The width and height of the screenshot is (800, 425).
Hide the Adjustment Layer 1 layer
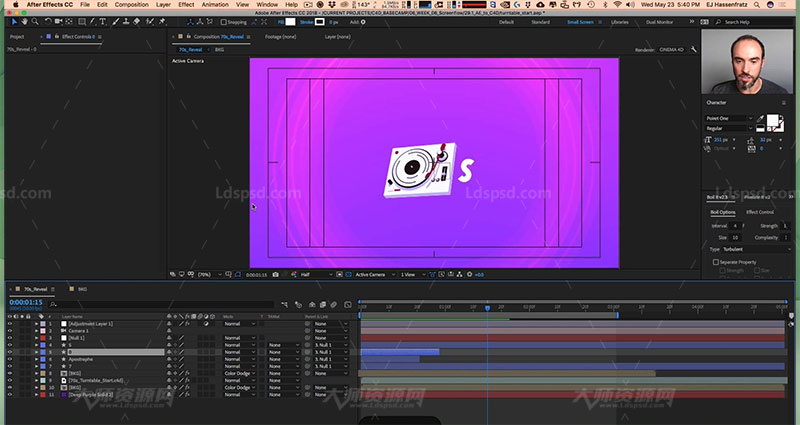(x=10, y=323)
